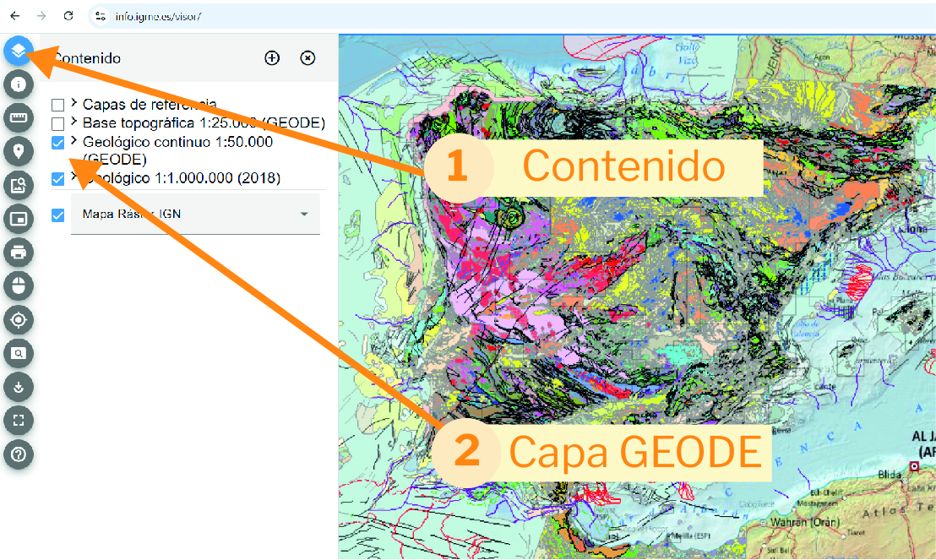The height and width of the screenshot is (560, 936).
Task: Expand the Base topográfica 1:25.000 arrow
Action: (73, 122)
